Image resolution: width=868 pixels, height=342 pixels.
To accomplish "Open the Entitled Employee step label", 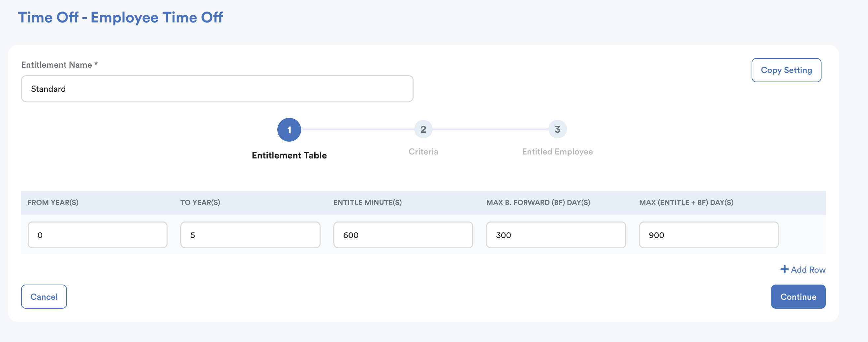I will point(557,152).
